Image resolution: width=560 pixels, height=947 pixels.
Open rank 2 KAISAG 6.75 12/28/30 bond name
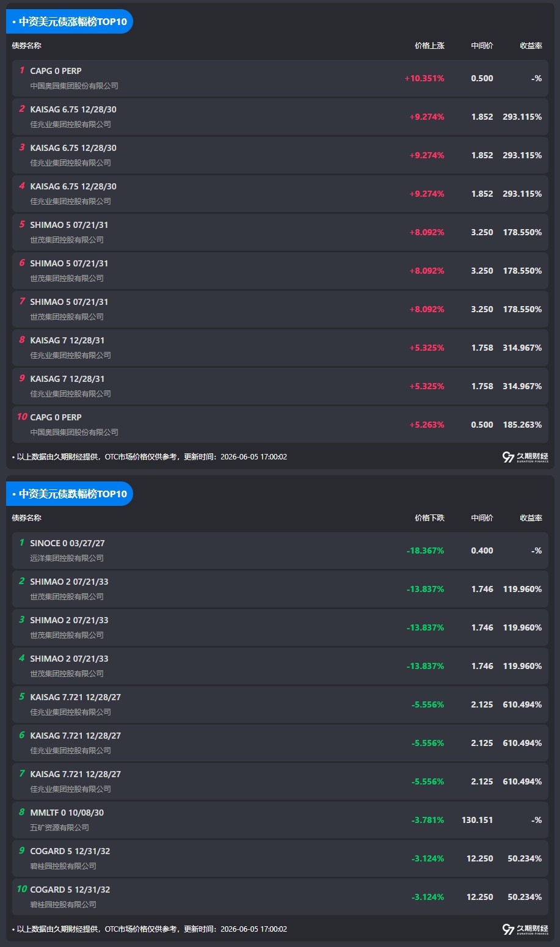pyautogui.click(x=73, y=109)
